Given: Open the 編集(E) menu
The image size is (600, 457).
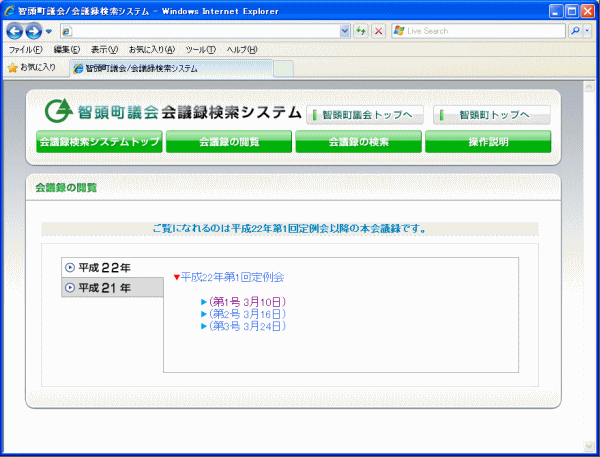Looking at the screenshot, I should (x=67, y=50).
